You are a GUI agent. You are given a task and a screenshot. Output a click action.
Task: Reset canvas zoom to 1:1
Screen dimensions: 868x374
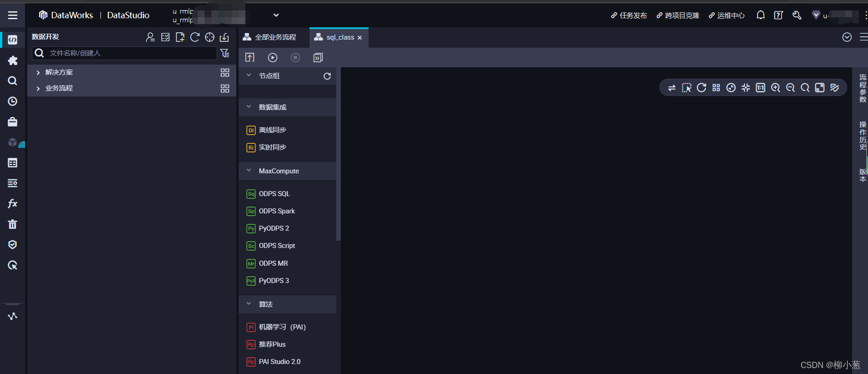pyautogui.click(x=760, y=88)
